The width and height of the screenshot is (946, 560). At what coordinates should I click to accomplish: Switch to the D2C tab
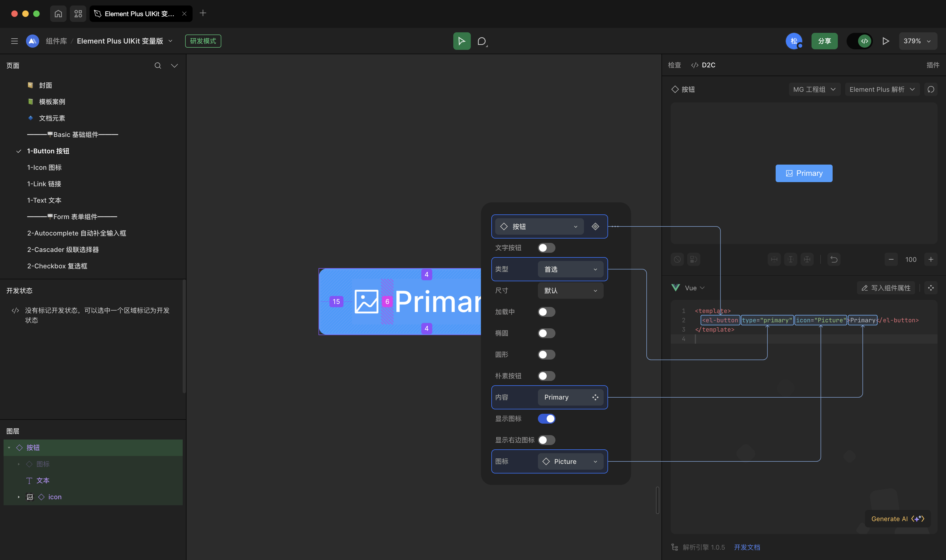point(703,65)
